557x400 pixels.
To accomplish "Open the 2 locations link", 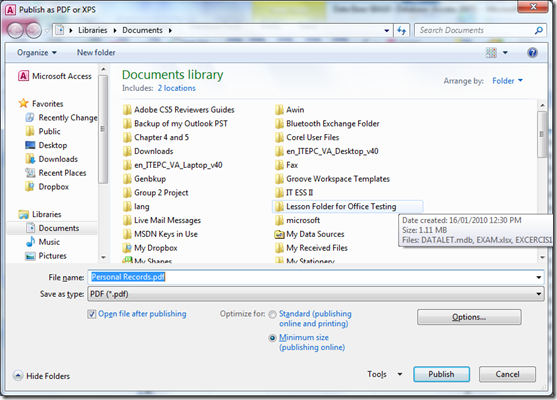I will click(177, 88).
